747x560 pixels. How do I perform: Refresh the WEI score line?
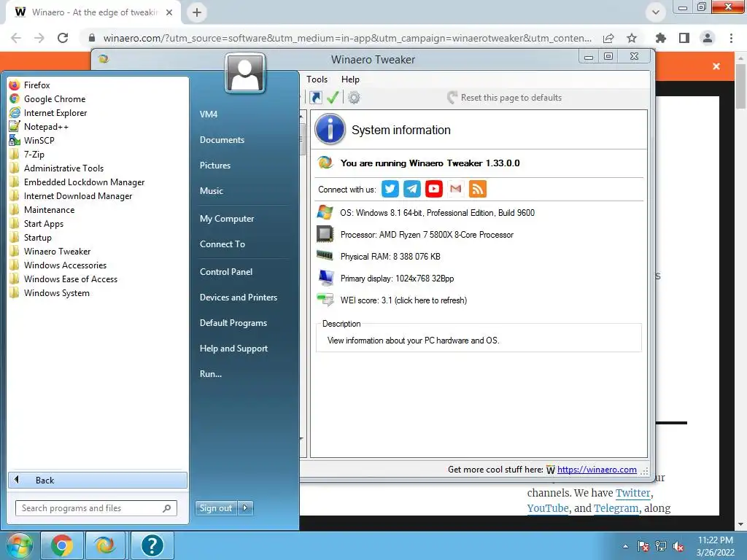tap(403, 300)
